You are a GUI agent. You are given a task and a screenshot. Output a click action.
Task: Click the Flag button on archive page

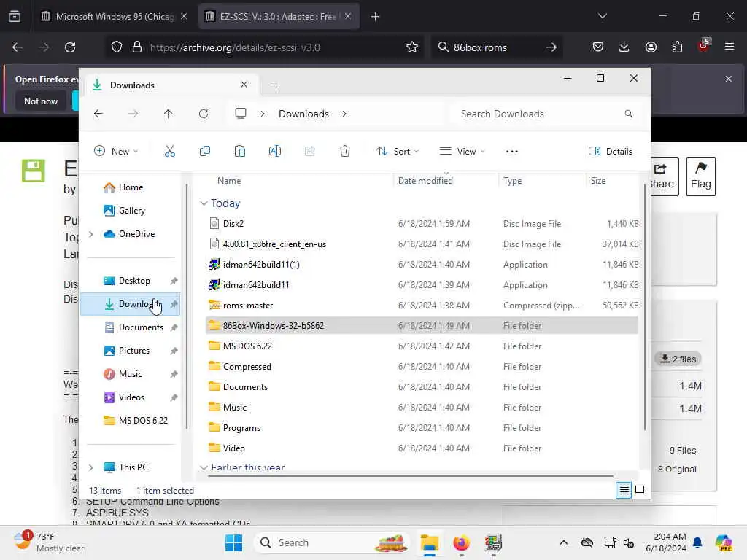(x=701, y=176)
